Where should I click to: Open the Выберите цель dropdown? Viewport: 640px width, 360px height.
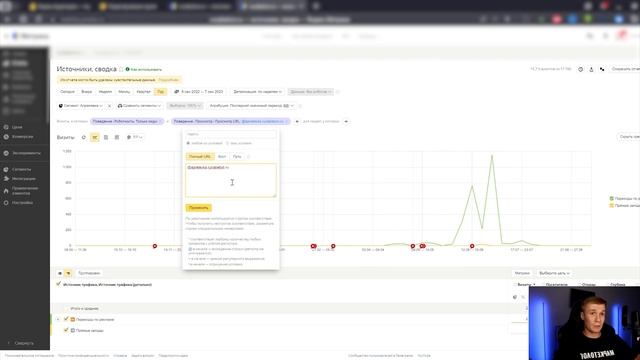(554, 273)
